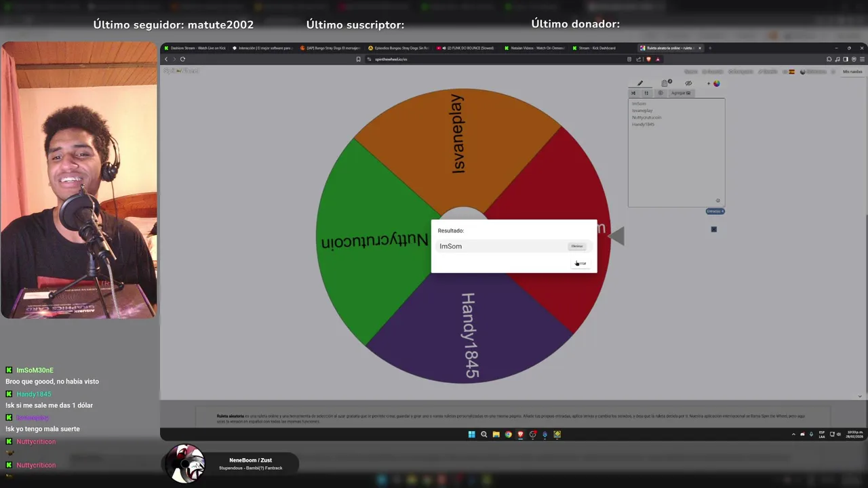Click into the entries text box
This screenshot has width=868, height=488.
(x=676, y=152)
